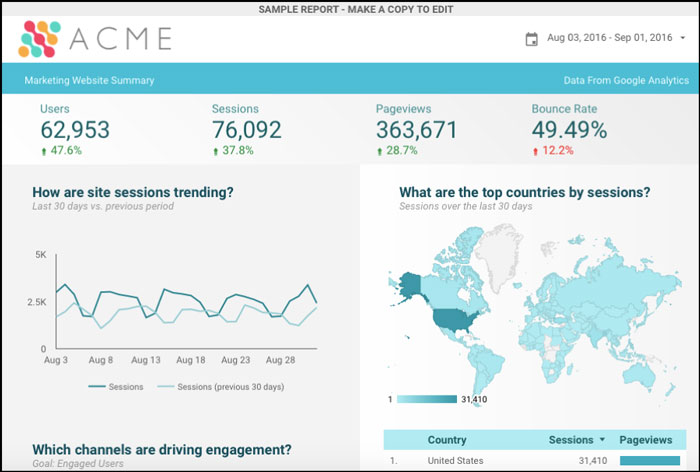
Task: Click the map color scale gradient bar
Action: [x=427, y=399]
